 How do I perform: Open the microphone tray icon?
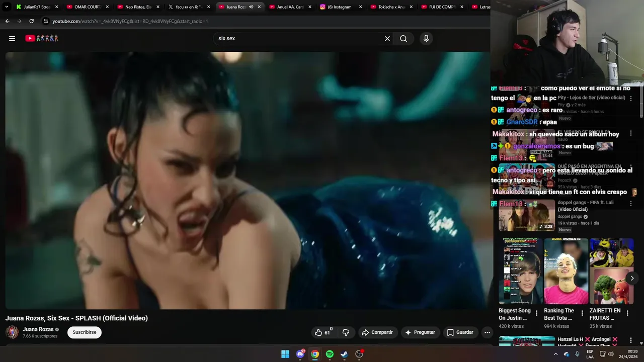point(578,354)
